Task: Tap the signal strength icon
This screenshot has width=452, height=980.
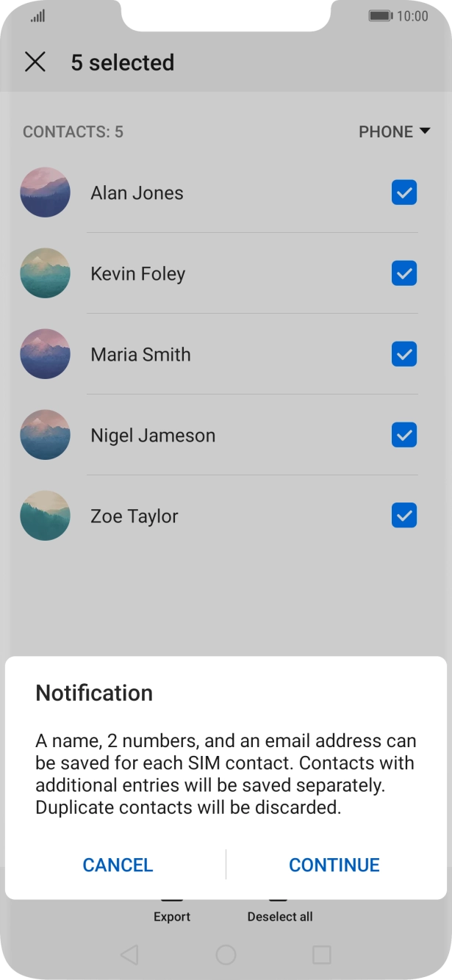Action: [x=37, y=15]
